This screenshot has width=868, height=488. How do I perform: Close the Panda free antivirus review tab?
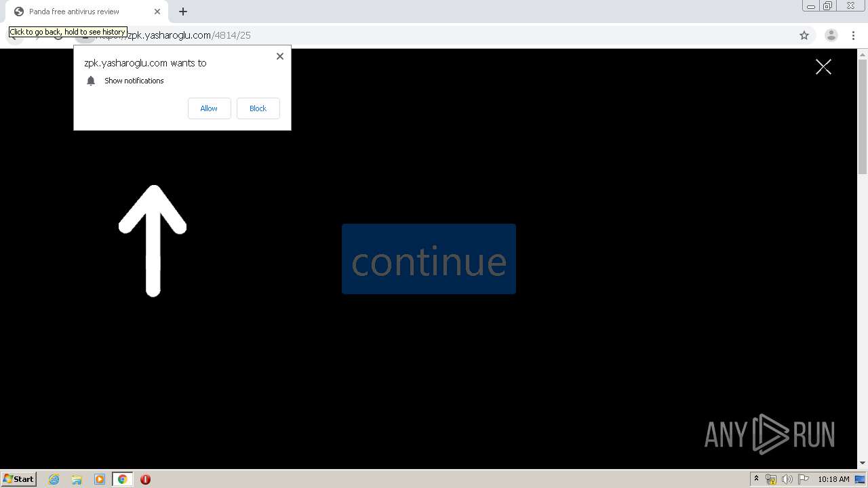tap(157, 12)
